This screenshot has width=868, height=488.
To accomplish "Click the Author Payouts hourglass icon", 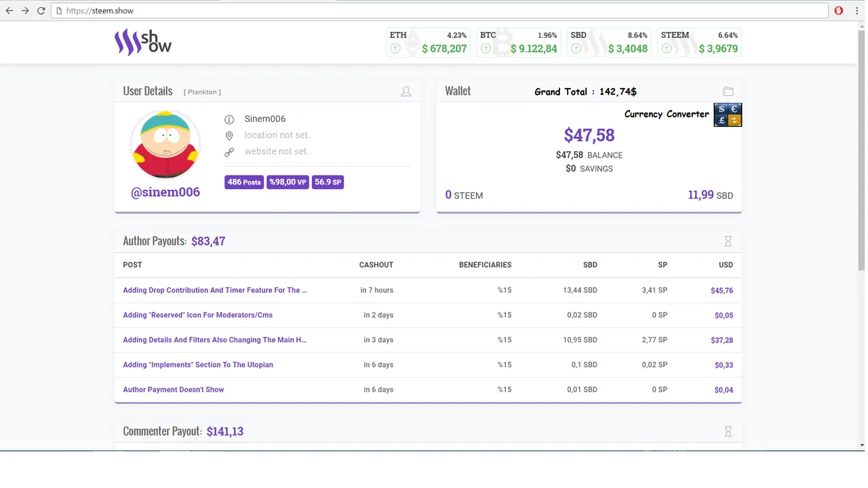I will 728,241.
